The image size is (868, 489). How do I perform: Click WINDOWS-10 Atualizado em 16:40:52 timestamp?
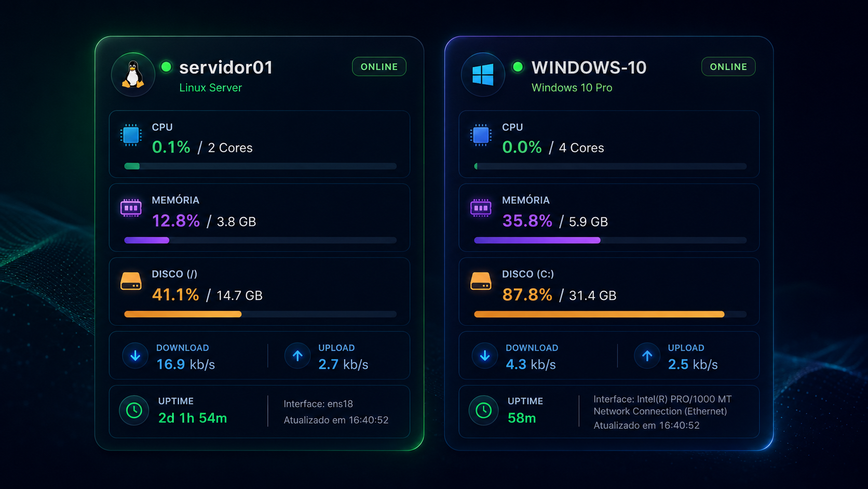coord(646,425)
